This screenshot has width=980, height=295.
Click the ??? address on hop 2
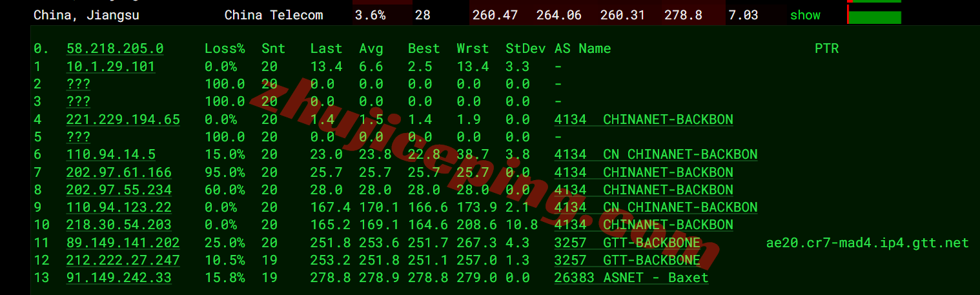coord(78,84)
